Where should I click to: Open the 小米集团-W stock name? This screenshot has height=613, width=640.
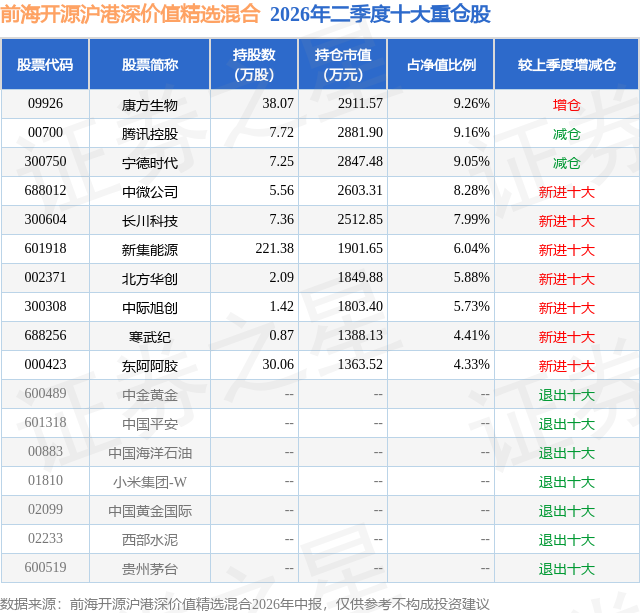150,482
